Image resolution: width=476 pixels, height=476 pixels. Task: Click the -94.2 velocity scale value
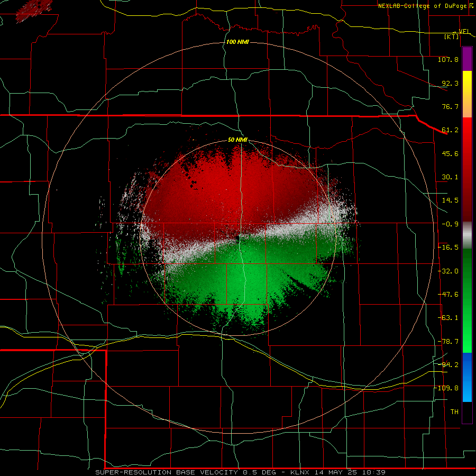pos(448,364)
